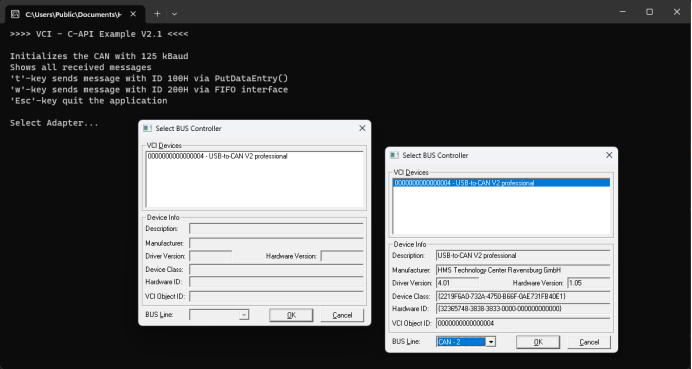
Task: Click the terminal icon in the tab
Action: [15, 14]
